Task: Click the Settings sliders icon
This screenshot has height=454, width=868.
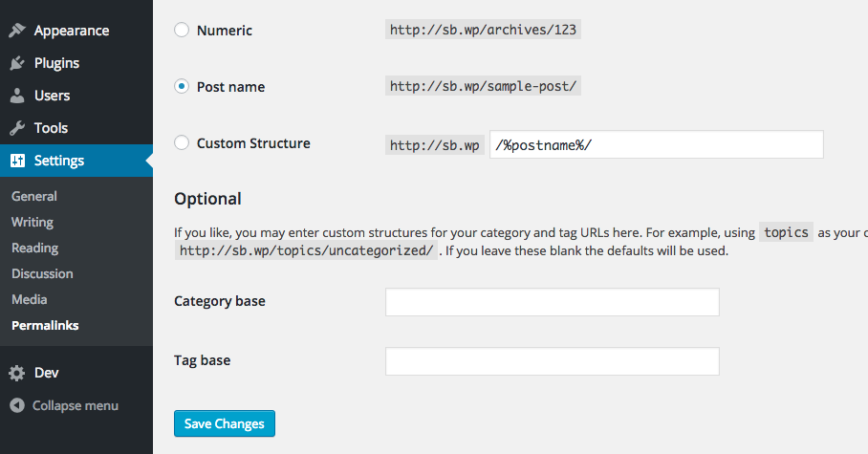Action: [18, 161]
